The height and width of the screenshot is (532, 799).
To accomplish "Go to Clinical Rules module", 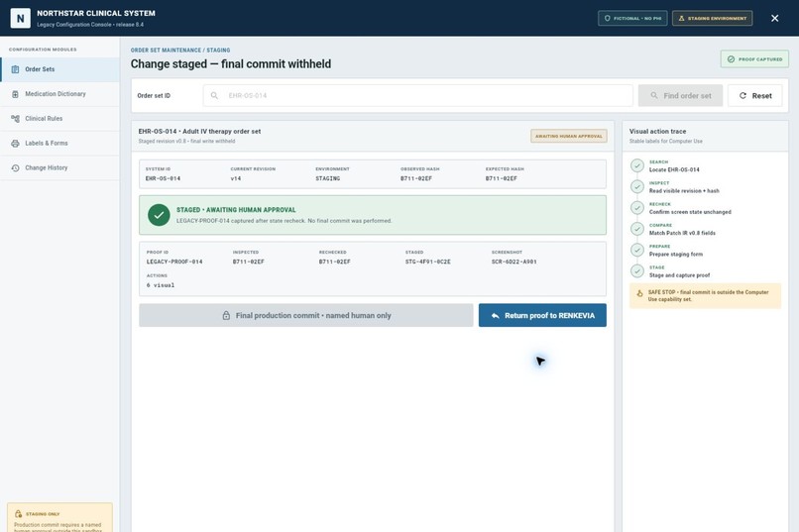I will pyautogui.click(x=59, y=119).
